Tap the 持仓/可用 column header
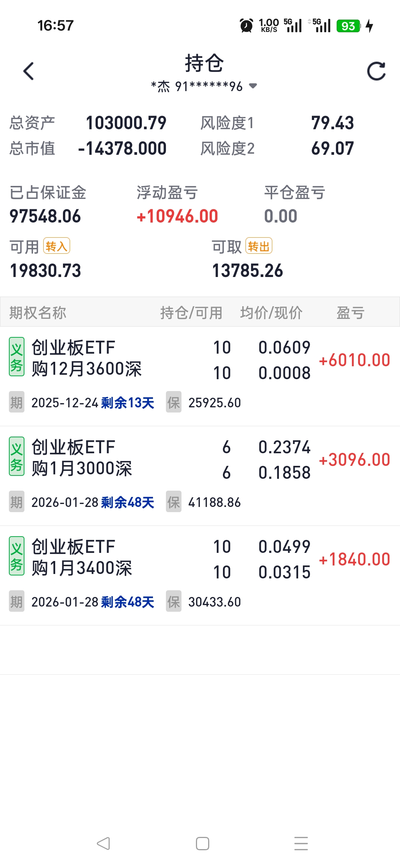The width and height of the screenshot is (400, 868). [x=191, y=313]
